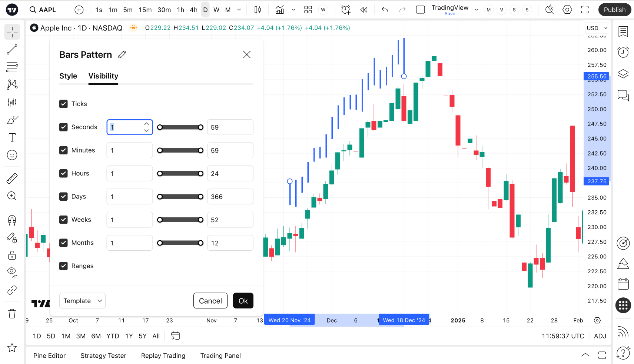Open the calendar panel icon
The image size is (634, 364).
click(623, 284)
